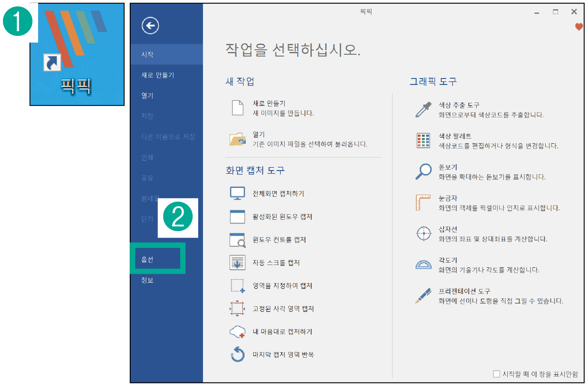Click the 그래픽 도구 section heading
588x386 pixels.
(x=433, y=81)
